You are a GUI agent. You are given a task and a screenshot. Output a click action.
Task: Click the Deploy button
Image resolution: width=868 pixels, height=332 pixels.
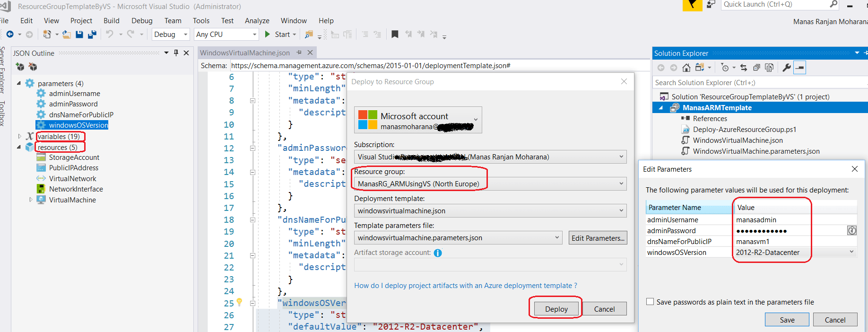tap(556, 309)
